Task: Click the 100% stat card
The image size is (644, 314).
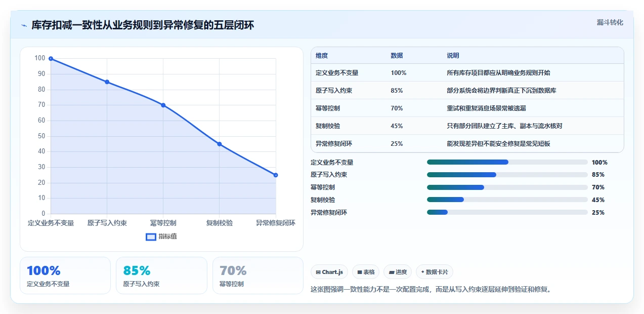Action: [x=65, y=276]
